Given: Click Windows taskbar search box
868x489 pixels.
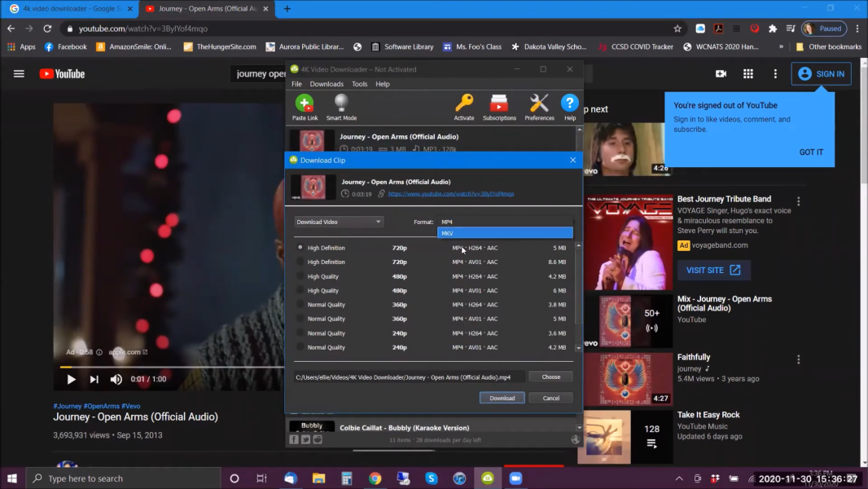Looking at the screenshot, I should point(123,478).
